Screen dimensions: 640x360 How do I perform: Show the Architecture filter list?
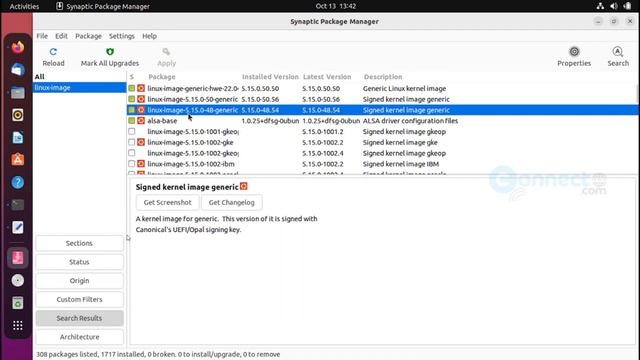click(79, 337)
